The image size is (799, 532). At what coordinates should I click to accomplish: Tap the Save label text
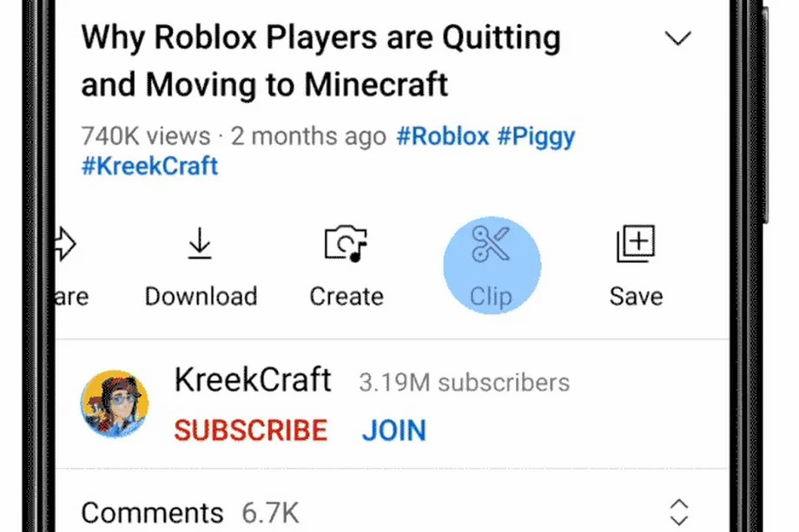637,296
